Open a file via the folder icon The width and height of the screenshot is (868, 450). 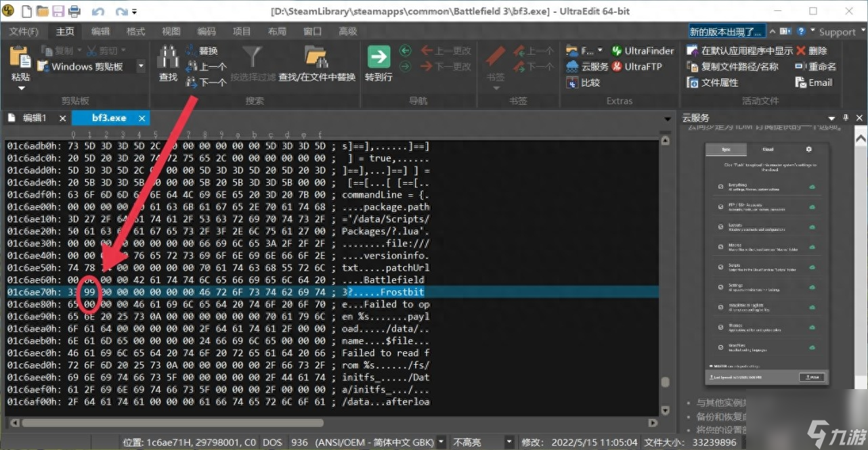click(42, 11)
